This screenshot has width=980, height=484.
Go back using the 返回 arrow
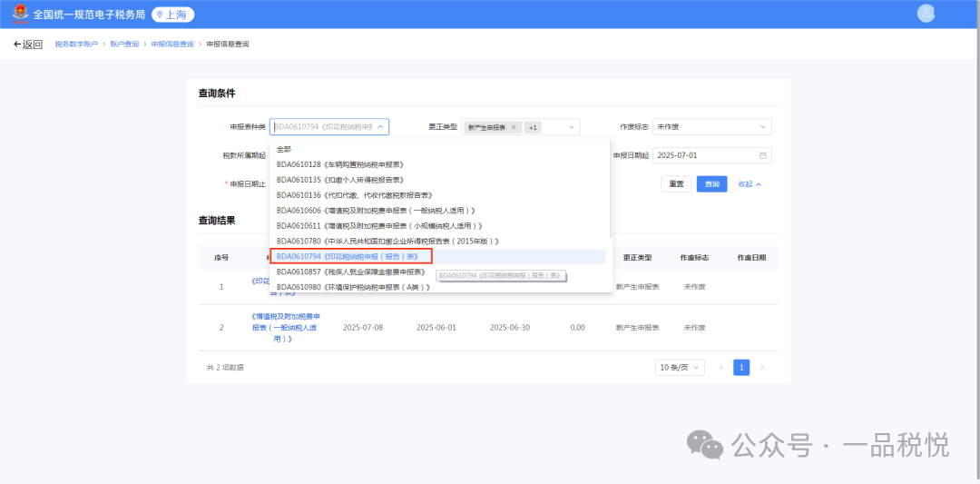click(28, 44)
